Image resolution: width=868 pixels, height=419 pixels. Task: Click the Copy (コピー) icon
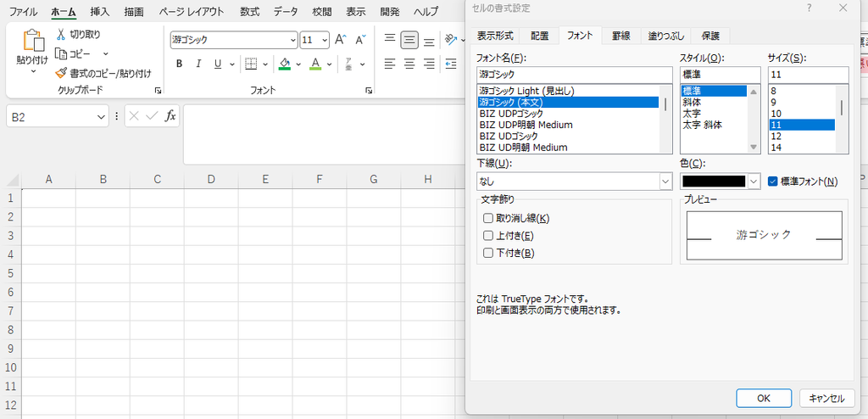tap(61, 53)
